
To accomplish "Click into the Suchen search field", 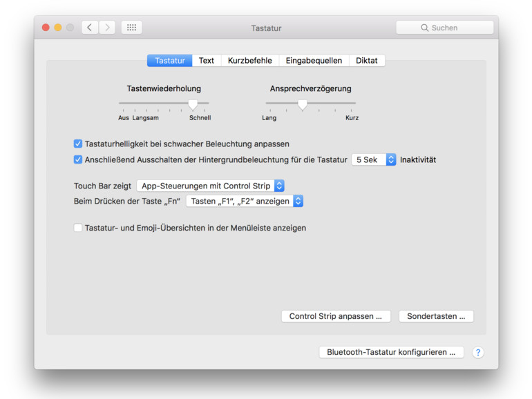I will click(x=444, y=28).
